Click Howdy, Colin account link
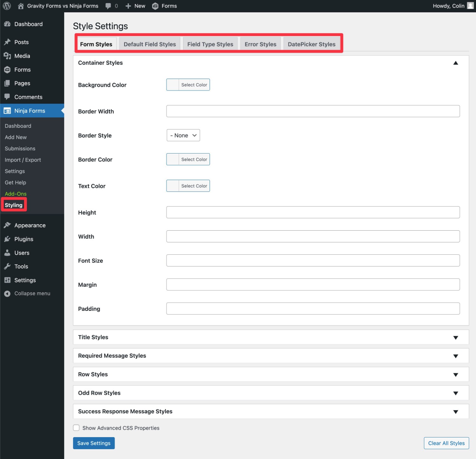Screen dimensions: 476x459 point(448,6)
